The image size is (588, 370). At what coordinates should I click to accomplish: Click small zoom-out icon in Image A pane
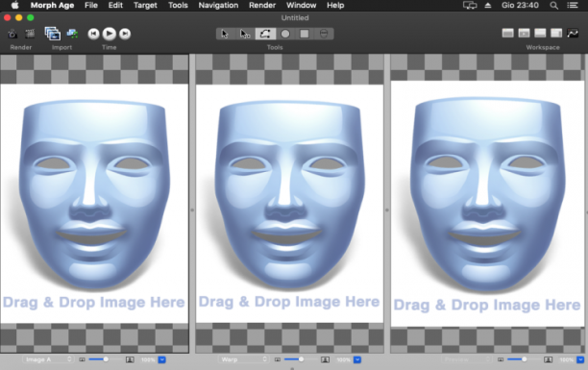pyautogui.click(x=82, y=359)
